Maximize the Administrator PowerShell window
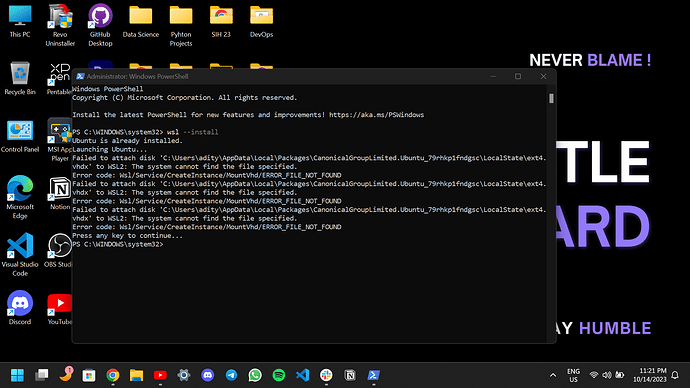The image size is (690, 388). [x=518, y=77]
